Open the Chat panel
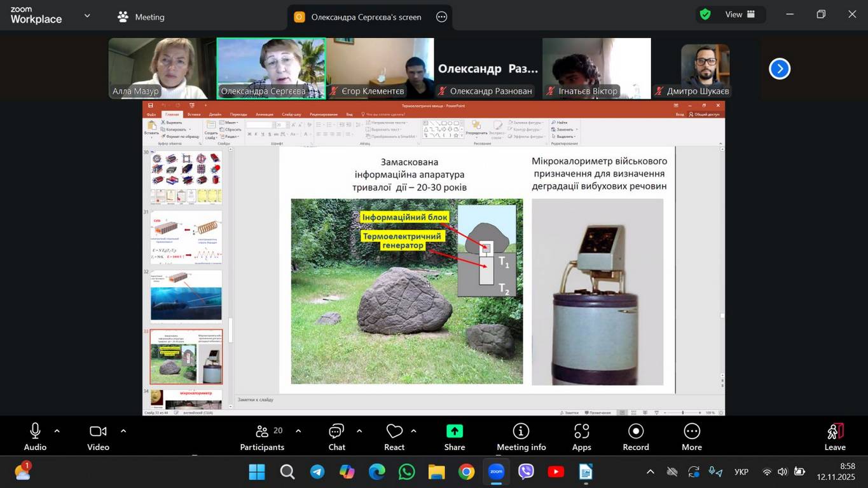 [336, 437]
